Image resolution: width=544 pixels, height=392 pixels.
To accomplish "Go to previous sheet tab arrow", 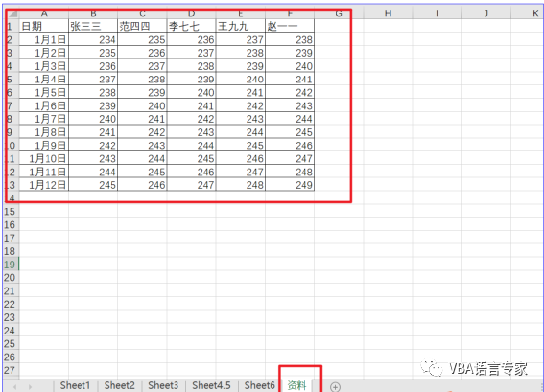I will [15, 387].
